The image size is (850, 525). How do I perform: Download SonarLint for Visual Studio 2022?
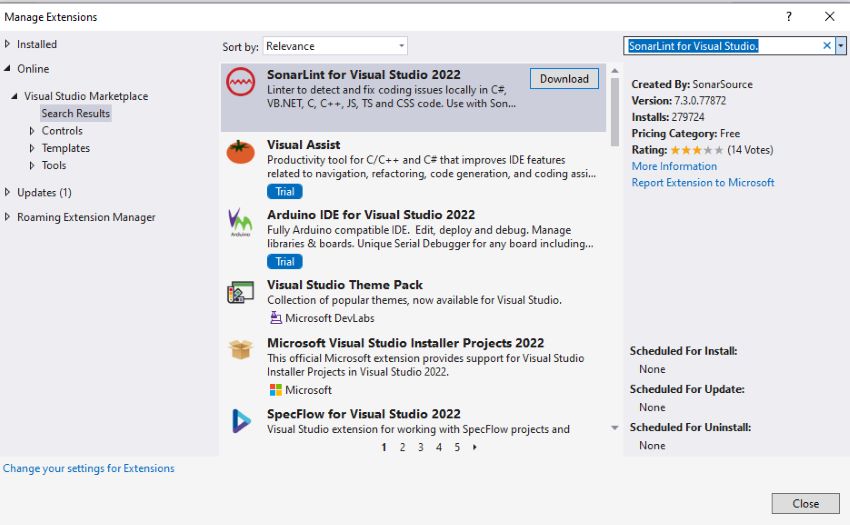pyautogui.click(x=564, y=79)
